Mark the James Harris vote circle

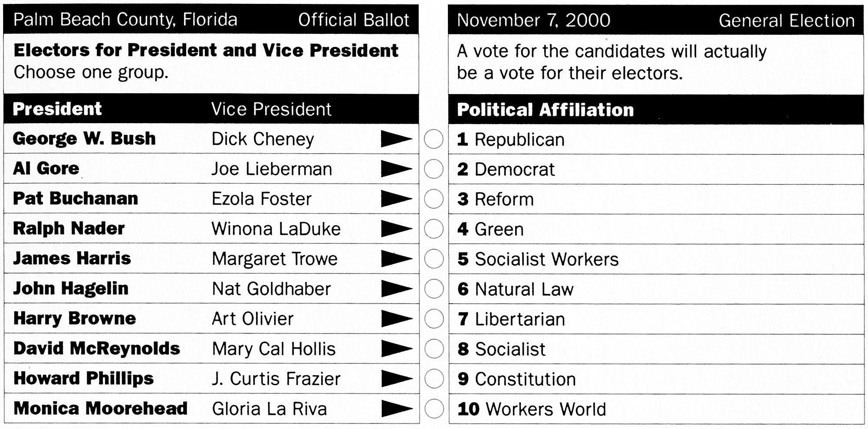click(434, 259)
